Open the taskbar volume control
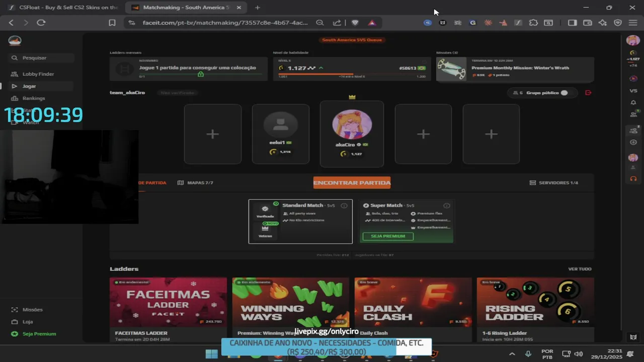The image size is (644, 362). point(579,354)
